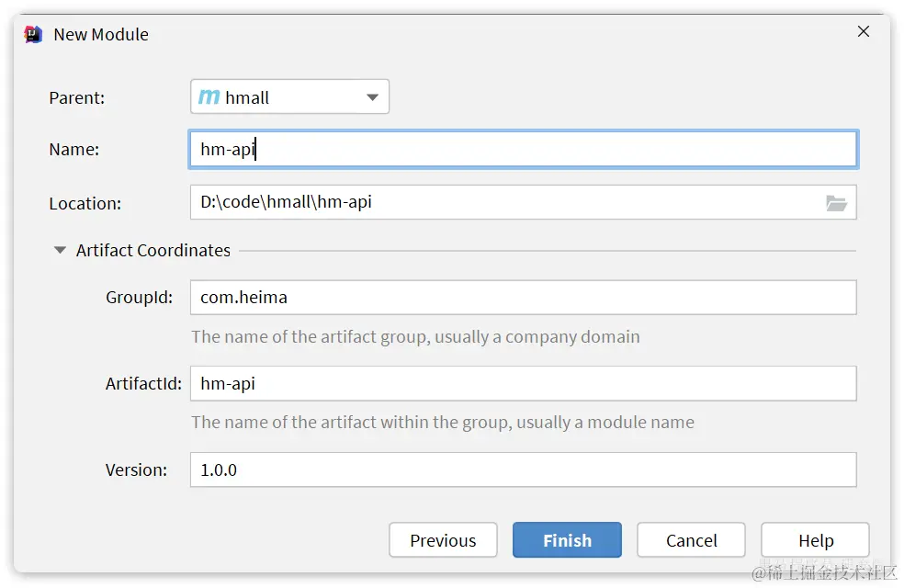This screenshot has width=904, height=588.
Task: Open the Parent dropdown arrow
Action: 372,97
